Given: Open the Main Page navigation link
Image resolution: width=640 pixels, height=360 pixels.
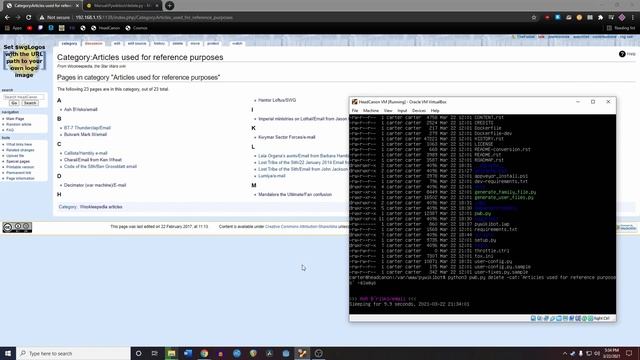Looking at the screenshot, I should tap(15, 118).
